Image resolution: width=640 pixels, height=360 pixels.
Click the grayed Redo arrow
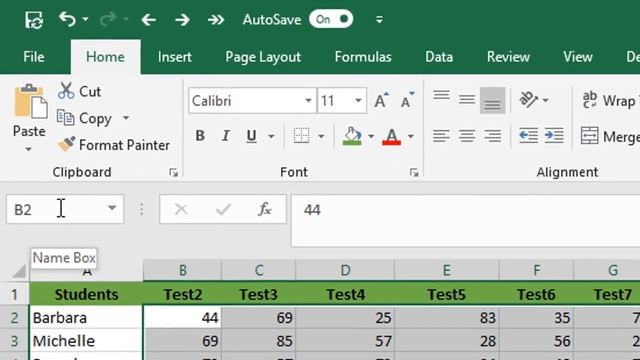click(108, 19)
